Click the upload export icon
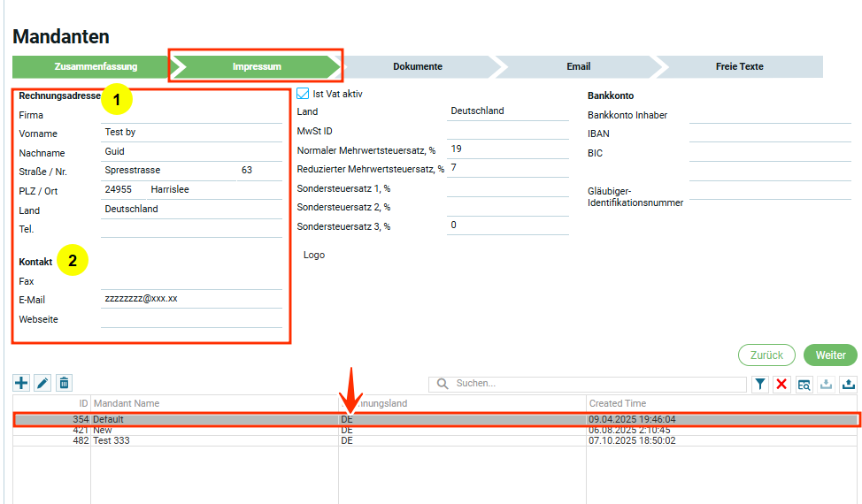The width and height of the screenshot is (862, 504). 849,384
